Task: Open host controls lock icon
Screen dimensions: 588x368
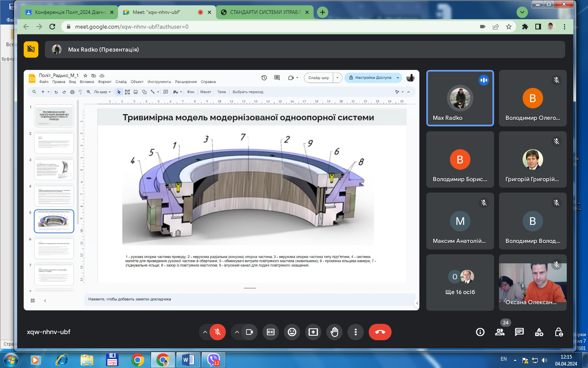Action: point(559,332)
